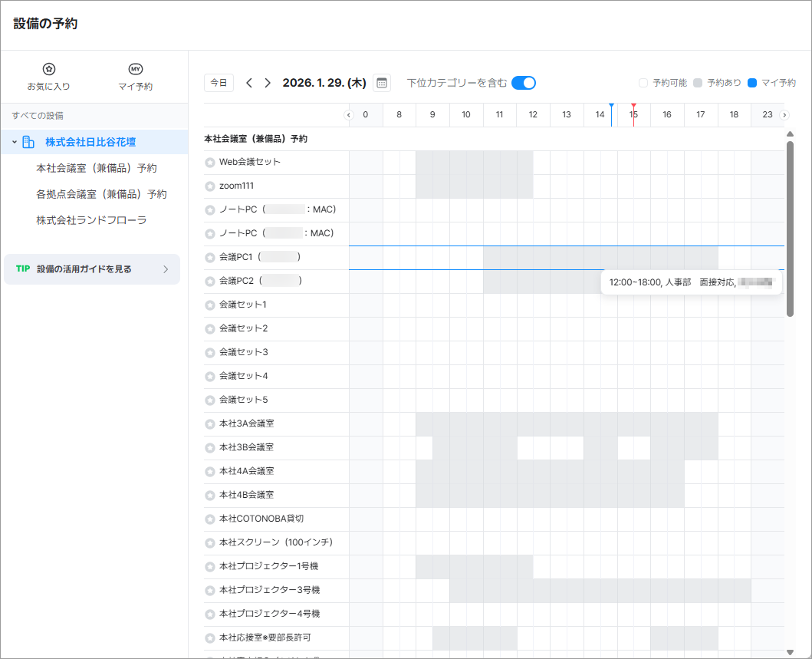Image resolution: width=812 pixels, height=659 pixels.
Task: Open the お気に入り favorites star icon
Action: tap(48, 69)
